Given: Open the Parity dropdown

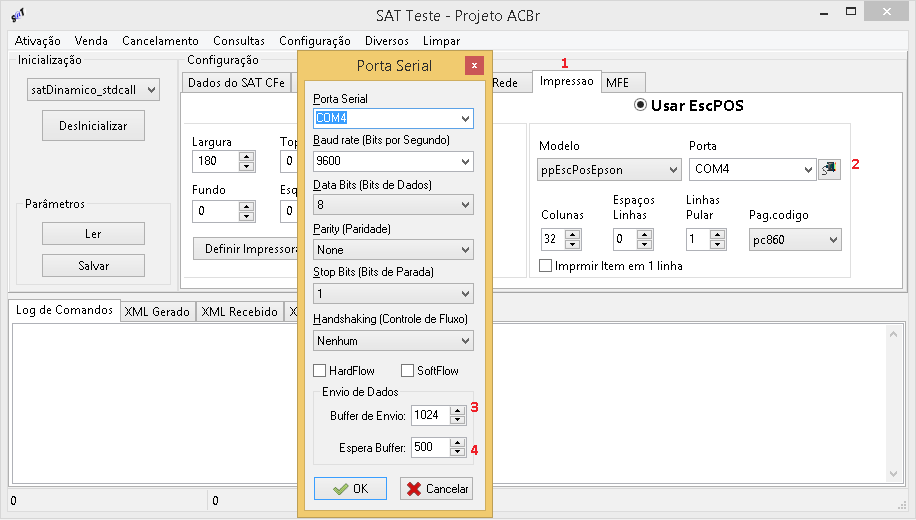Looking at the screenshot, I should click(393, 249).
